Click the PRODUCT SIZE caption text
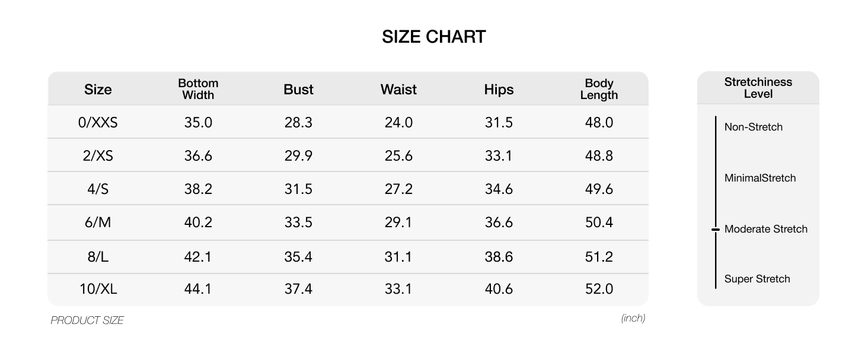This screenshot has width=868, height=356. pos(87,320)
